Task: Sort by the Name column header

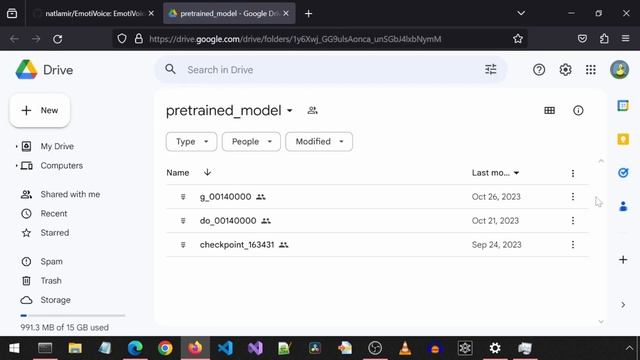Action: point(178,173)
